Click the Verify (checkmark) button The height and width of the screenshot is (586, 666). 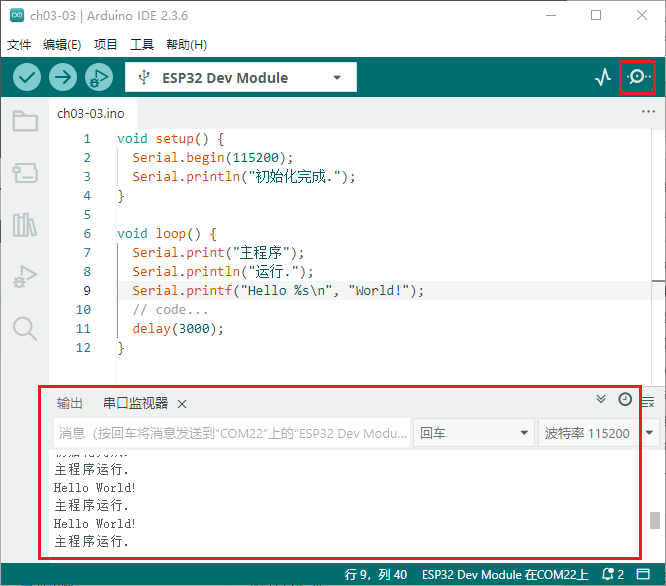click(x=27, y=77)
